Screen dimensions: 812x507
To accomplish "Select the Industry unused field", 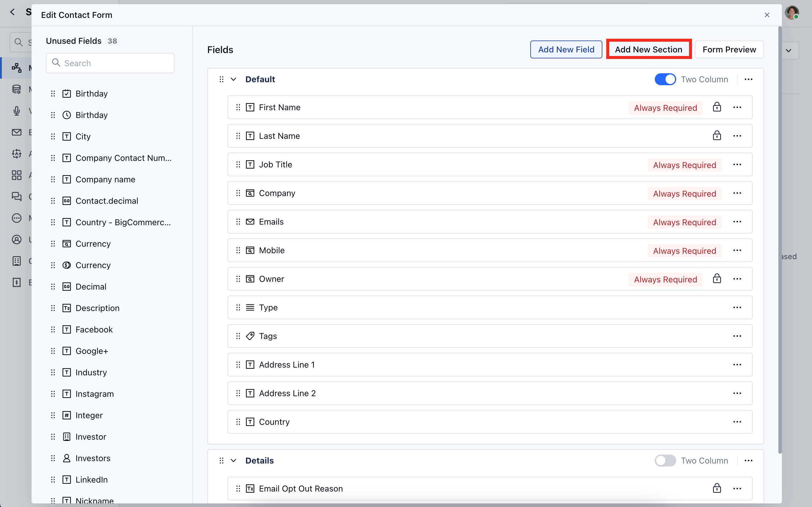I will (x=91, y=373).
